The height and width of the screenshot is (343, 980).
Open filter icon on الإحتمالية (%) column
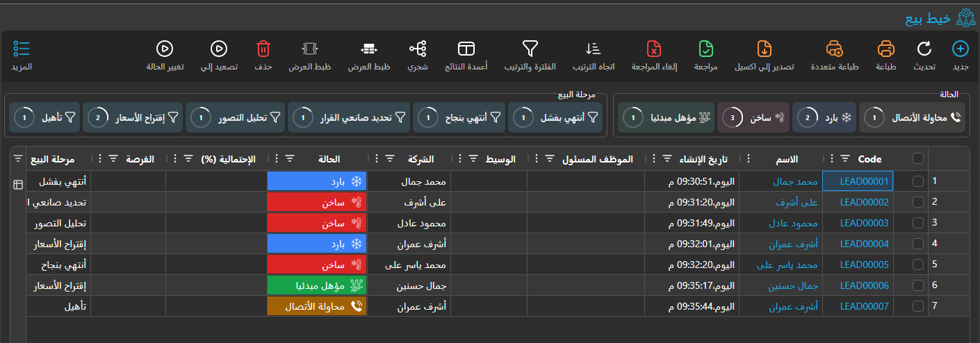coord(189,159)
